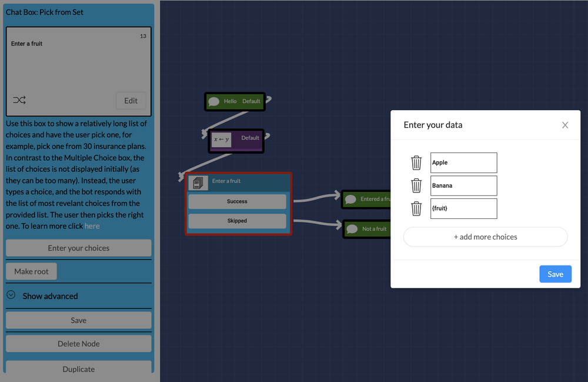Delete the Apple choice using its trash icon
This screenshot has height=382, width=588.
tap(417, 163)
